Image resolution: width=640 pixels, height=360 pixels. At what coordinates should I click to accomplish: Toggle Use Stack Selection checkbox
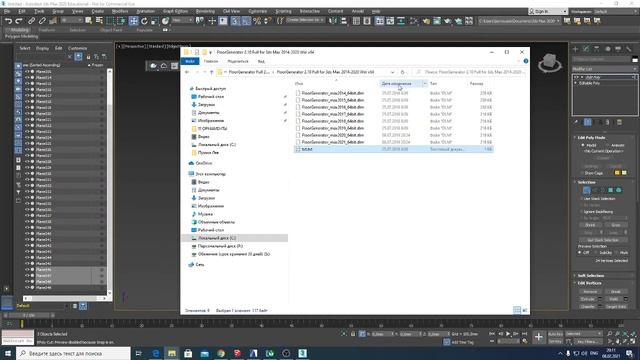tap(582, 198)
